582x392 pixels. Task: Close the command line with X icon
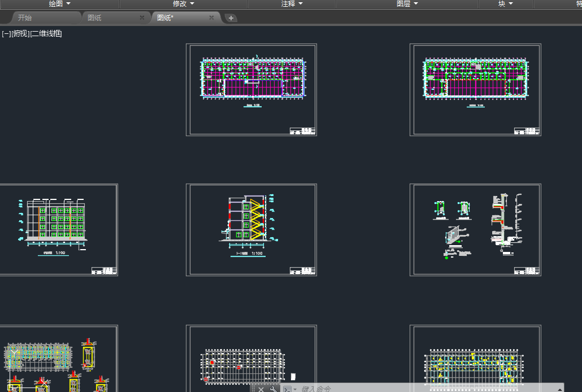[x=261, y=389]
